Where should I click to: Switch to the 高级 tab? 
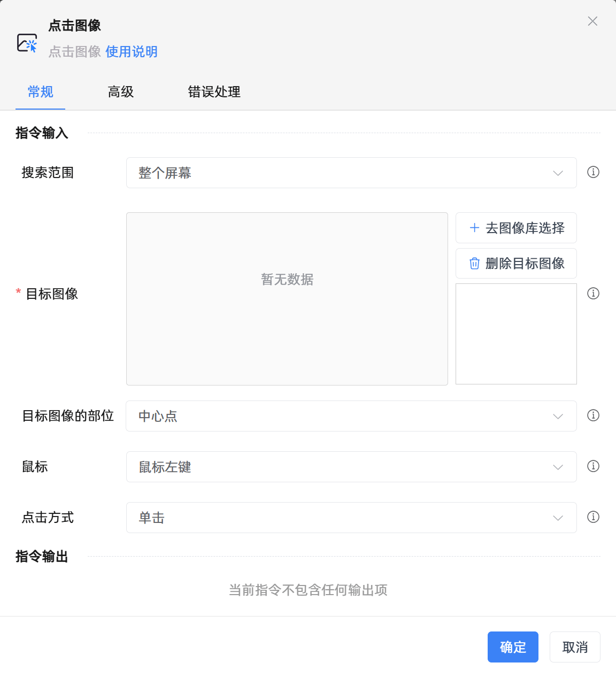[x=121, y=92]
